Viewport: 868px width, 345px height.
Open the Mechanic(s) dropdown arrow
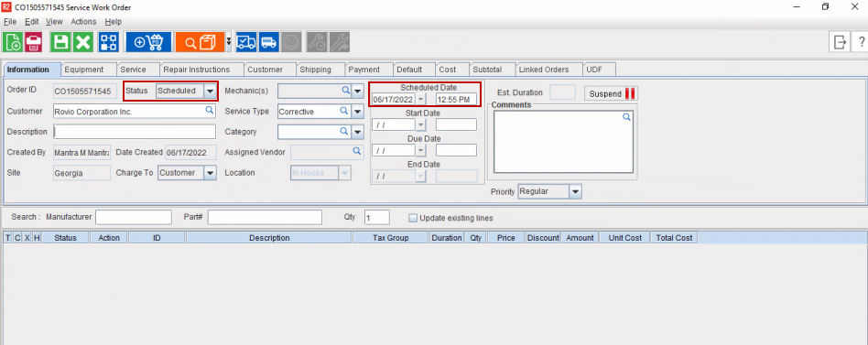tap(358, 91)
